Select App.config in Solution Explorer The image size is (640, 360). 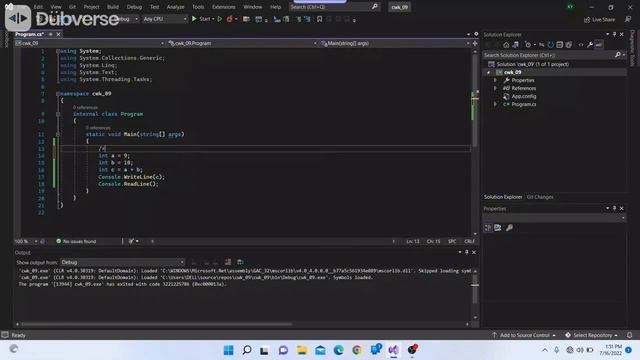(x=524, y=96)
